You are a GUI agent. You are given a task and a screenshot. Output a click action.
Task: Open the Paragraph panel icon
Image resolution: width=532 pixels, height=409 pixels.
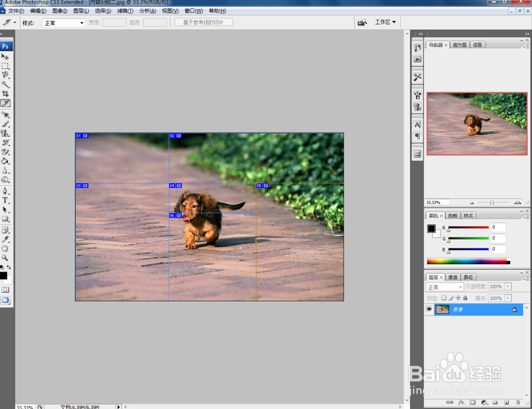417,136
